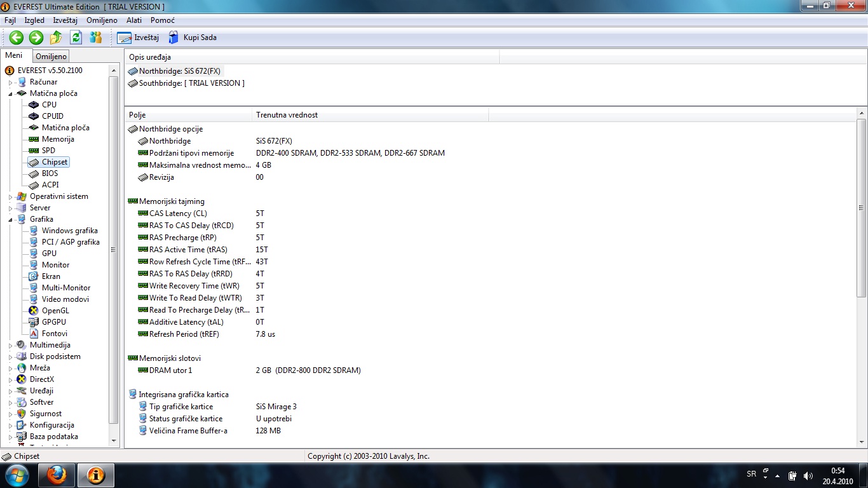Click the green Back arrow toolbar icon
Image resolution: width=868 pixels, height=488 pixels.
coord(17,37)
